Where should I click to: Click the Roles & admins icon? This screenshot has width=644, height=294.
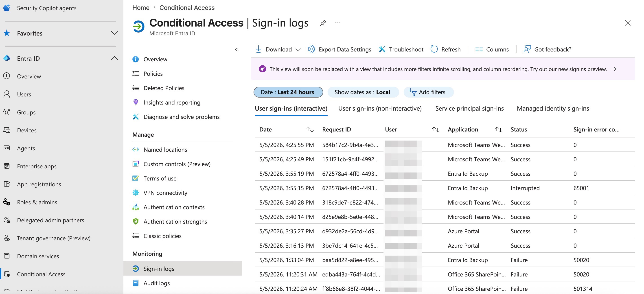(7, 202)
